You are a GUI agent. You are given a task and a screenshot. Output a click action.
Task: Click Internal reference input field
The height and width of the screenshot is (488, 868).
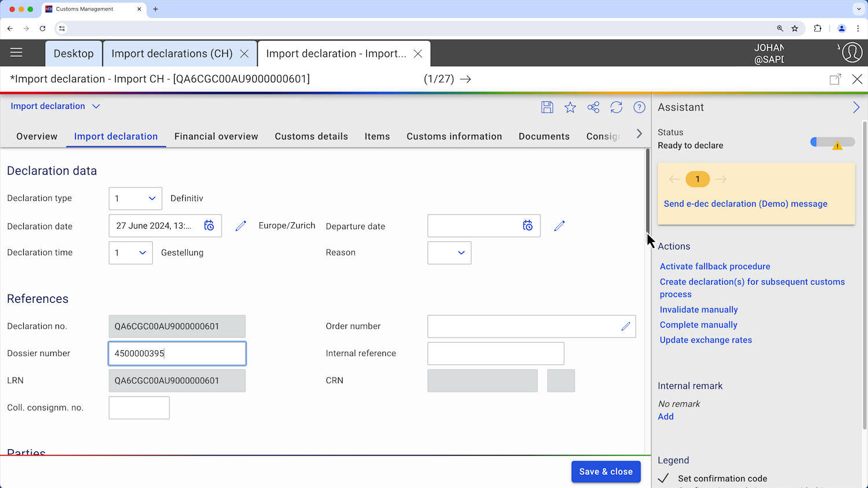coord(496,354)
